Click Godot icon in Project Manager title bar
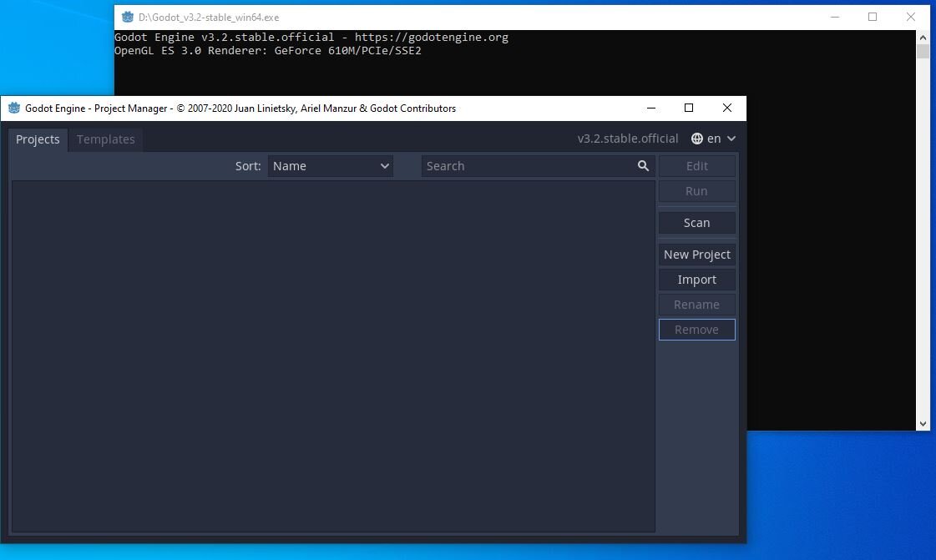Screen dimensions: 936x560 coord(13,108)
